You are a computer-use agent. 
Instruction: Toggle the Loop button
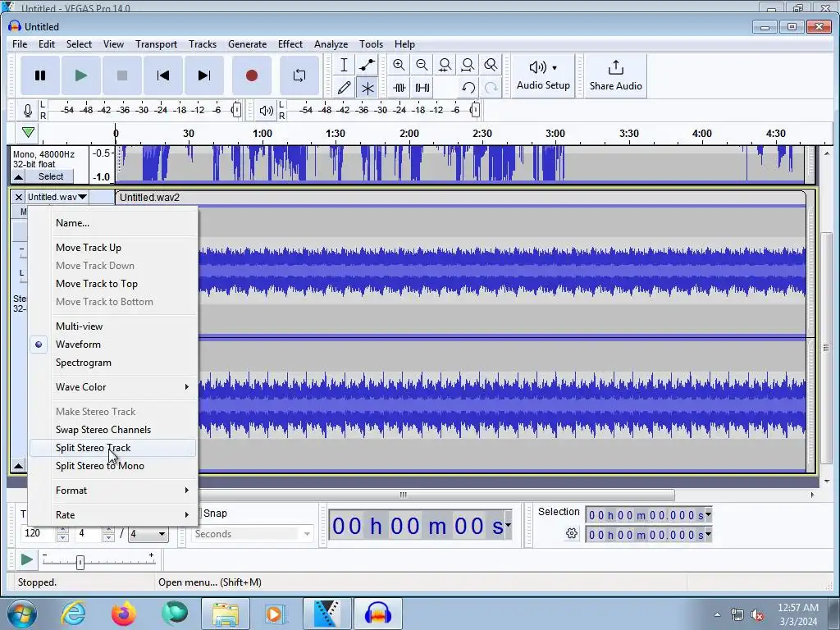coord(299,75)
